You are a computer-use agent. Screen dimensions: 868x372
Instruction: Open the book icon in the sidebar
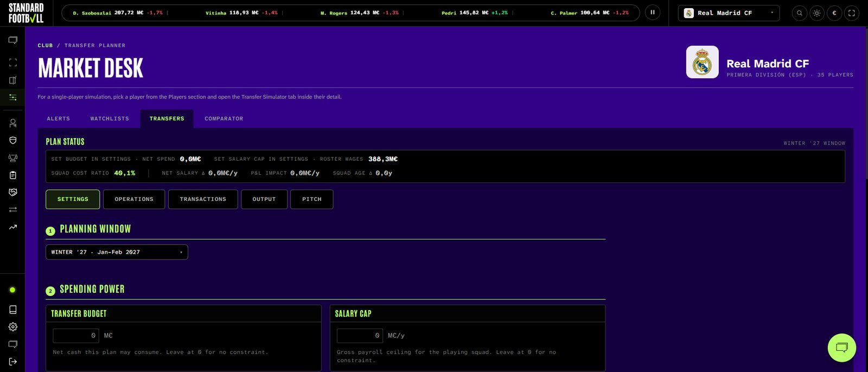[13, 310]
